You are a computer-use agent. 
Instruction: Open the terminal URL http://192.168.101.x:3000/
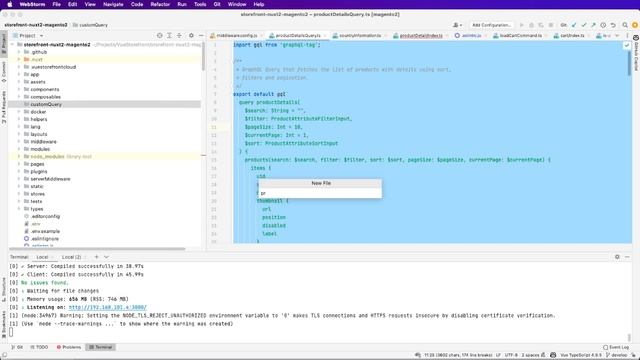[107, 307]
